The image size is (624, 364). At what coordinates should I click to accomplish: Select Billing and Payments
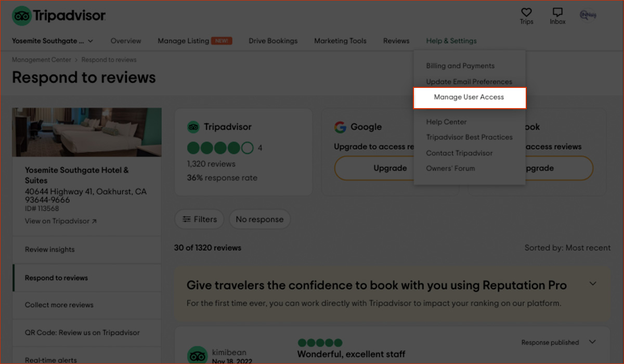[x=460, y=66]
